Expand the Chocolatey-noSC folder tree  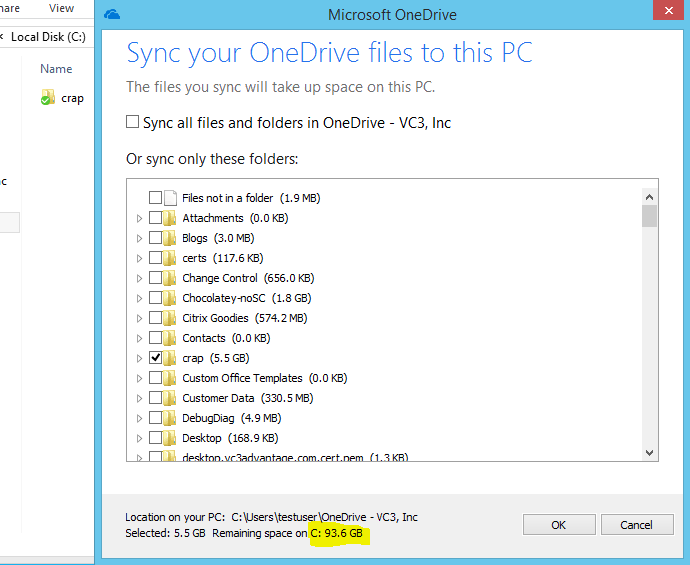click(139, 298)
